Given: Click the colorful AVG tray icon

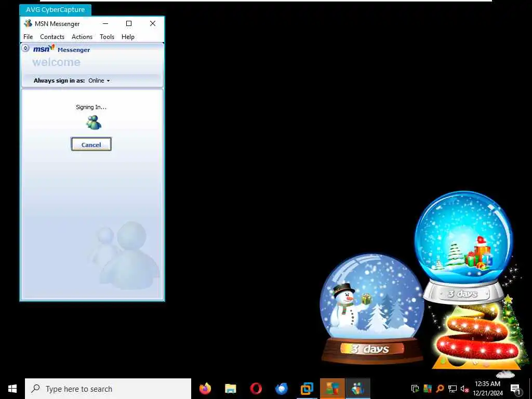Looking at the screenshot, I should (x=428, y=389).
